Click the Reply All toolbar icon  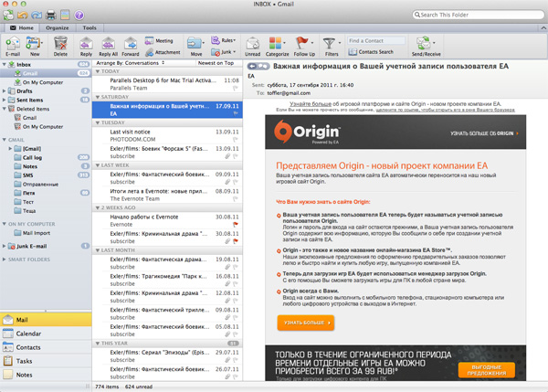click(108, 45)
